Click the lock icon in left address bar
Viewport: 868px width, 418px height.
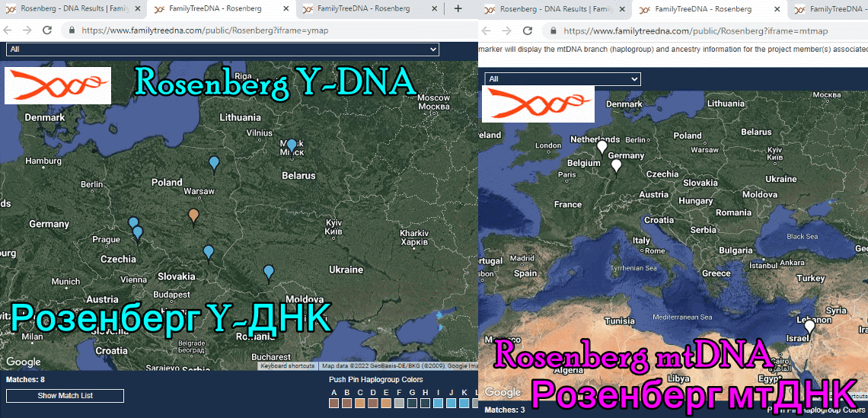[72, 30]
